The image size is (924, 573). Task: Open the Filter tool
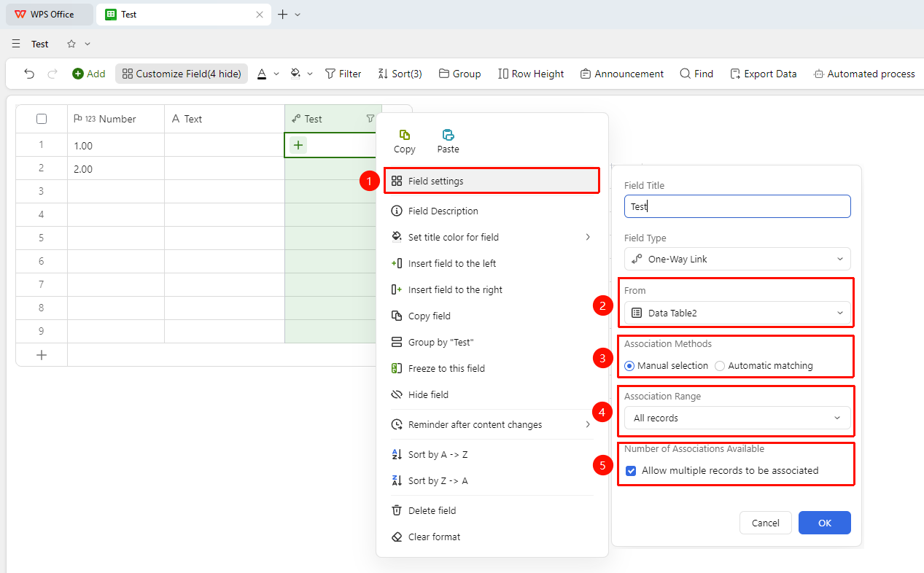[x=343, y=74]
